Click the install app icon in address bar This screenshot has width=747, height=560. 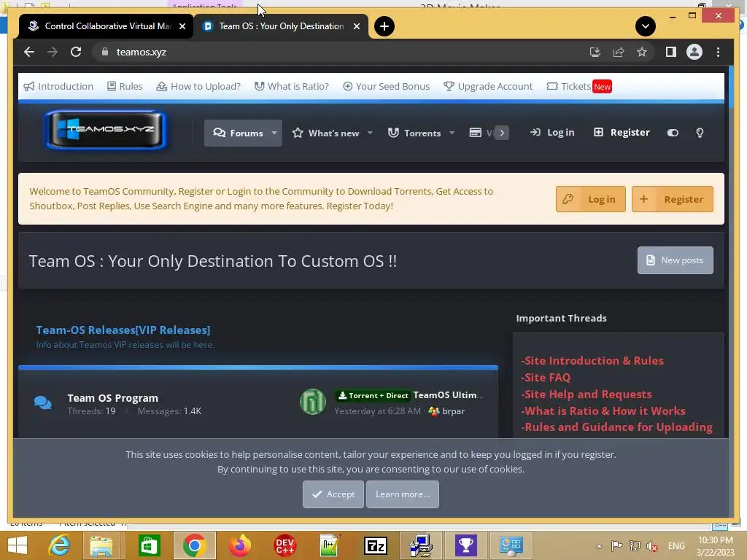click(x=595, y=52)
